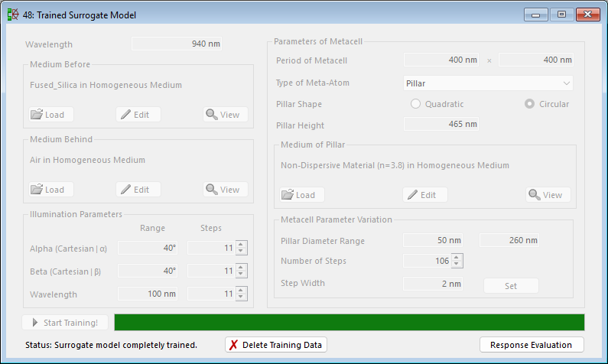608x364 pixels.
Task: Open View magnifier in Medium Behind section
Action: coord(226,190)
